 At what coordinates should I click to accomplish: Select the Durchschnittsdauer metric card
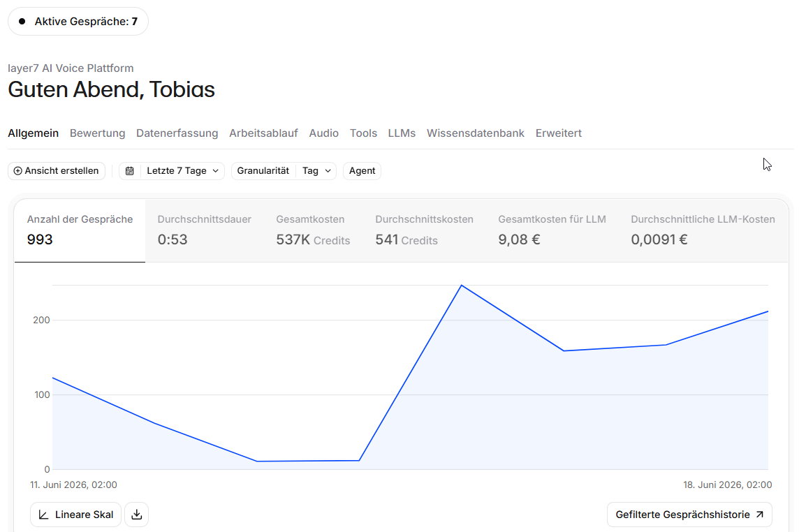coord(204,230)
